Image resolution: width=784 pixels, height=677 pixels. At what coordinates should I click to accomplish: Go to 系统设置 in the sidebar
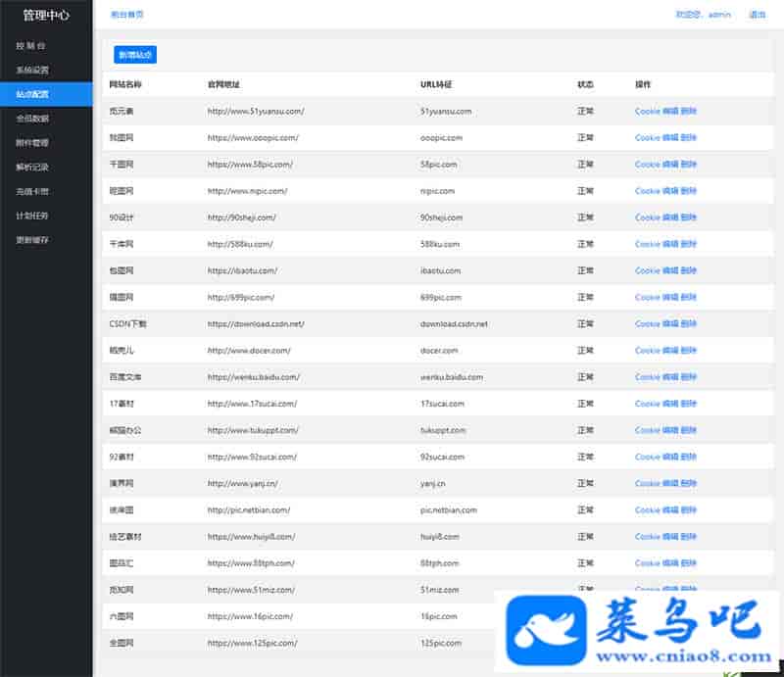(32, 71)
